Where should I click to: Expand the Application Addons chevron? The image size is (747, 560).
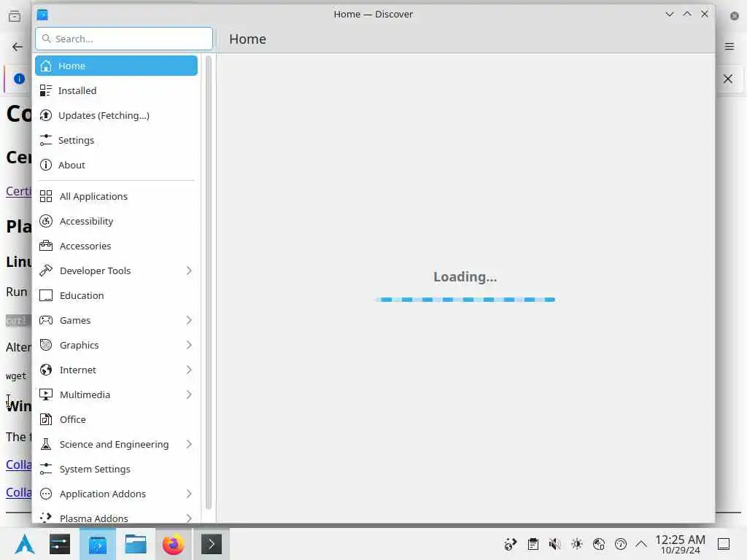pyautogui.click(x=189, y=494)
